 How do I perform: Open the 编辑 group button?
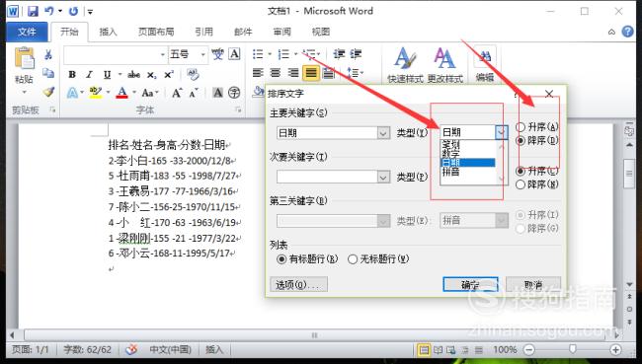tap(485, 65)
